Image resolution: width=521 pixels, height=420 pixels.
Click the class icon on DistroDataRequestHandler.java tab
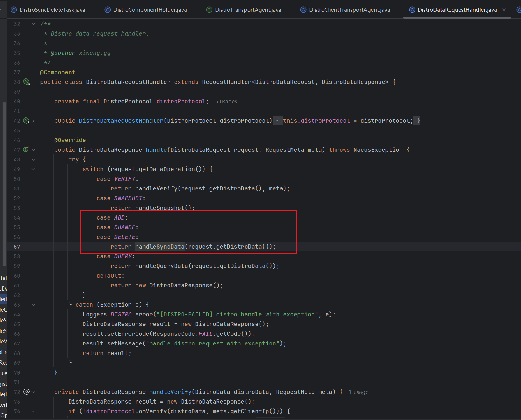412,10
